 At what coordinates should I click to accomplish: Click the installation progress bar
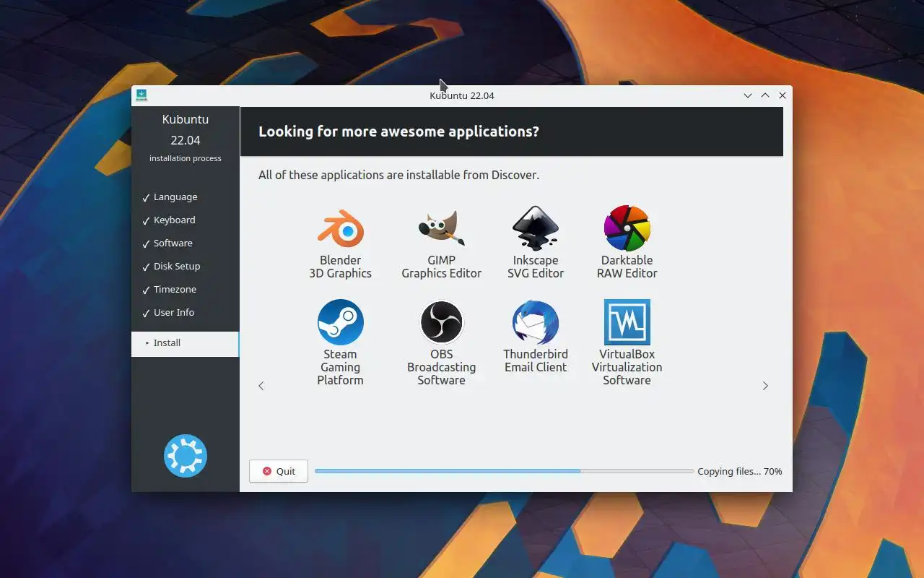[504, 471]
